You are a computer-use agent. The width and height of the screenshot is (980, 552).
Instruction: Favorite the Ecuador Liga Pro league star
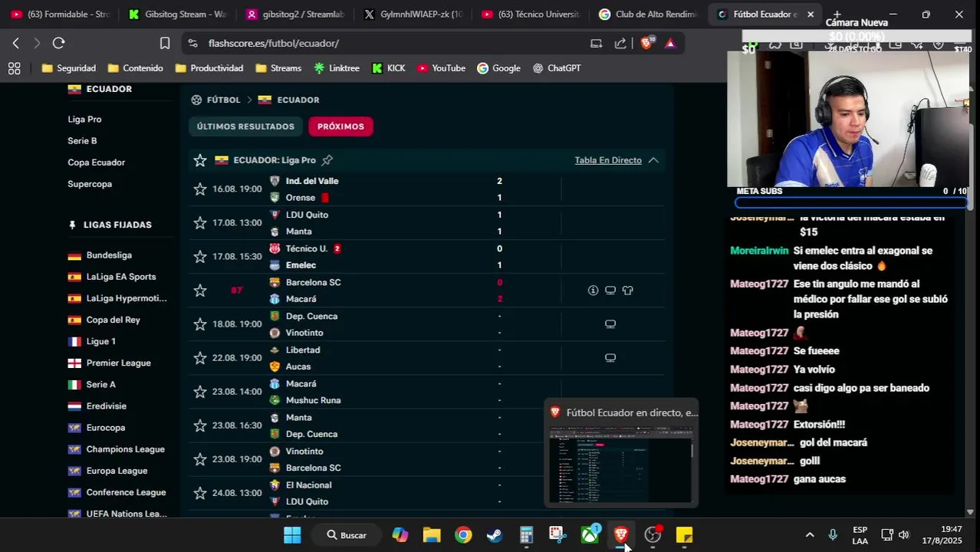[x=200, y=160]
